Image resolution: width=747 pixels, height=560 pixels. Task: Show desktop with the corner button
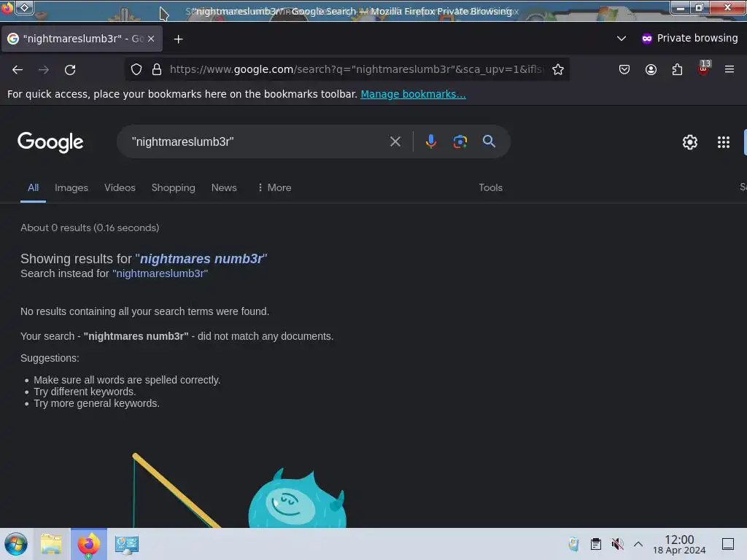(728, 544)
